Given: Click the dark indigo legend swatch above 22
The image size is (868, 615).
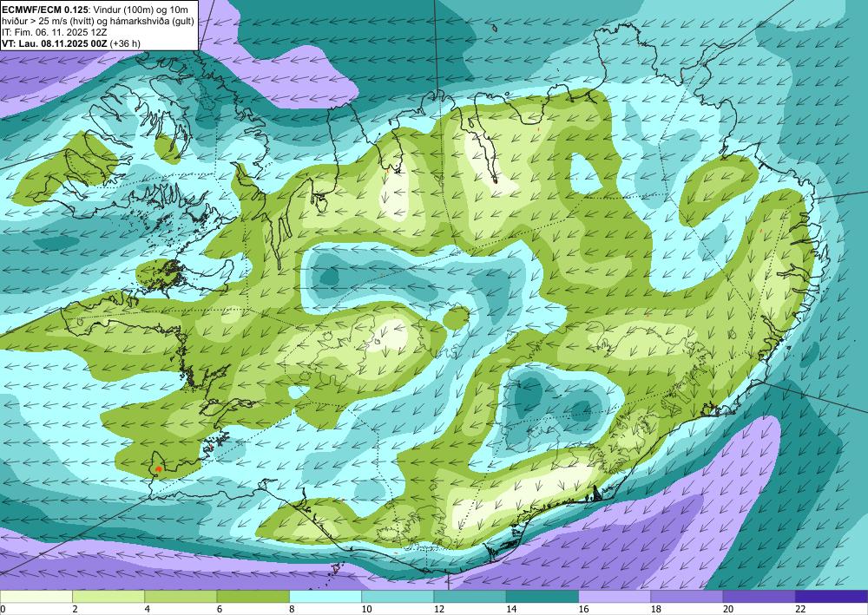Looking at the screenshot, I should 832,597.
